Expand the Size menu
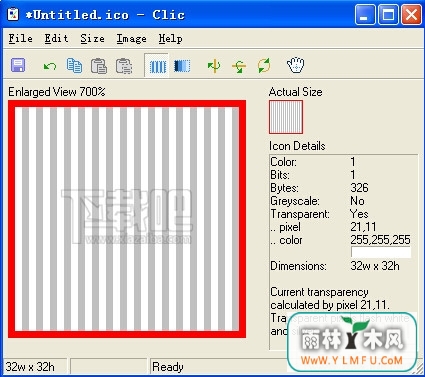 click(92, 39)
